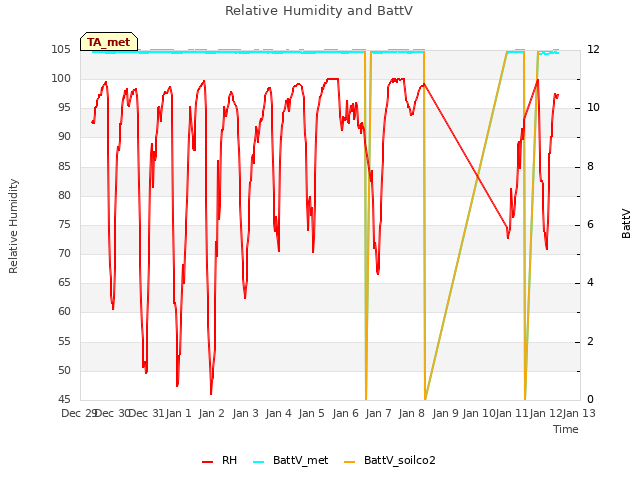This screenshot has height=480, width=640.
Task: Click the cyan BattV_met legend marker
Action: coord(258,462)
